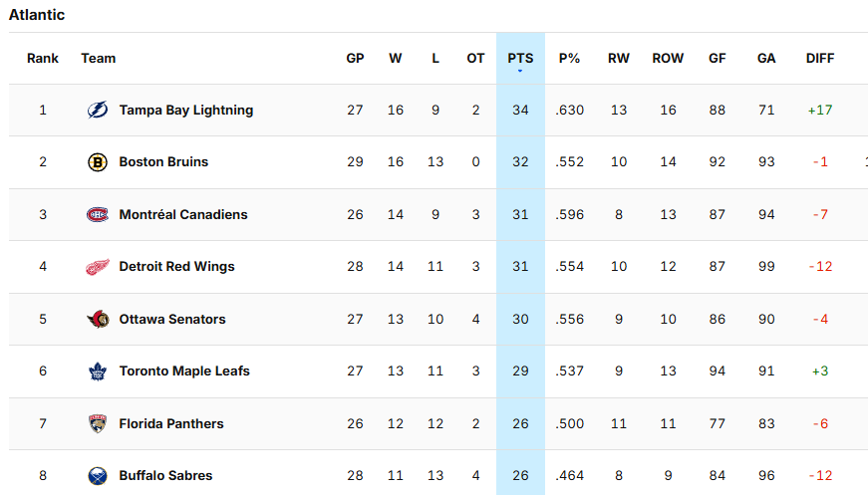Viewport: 868px width, 495px height.
Task: Click the Tampa Bay Lightning logo
Action: (x=98, y=111)
